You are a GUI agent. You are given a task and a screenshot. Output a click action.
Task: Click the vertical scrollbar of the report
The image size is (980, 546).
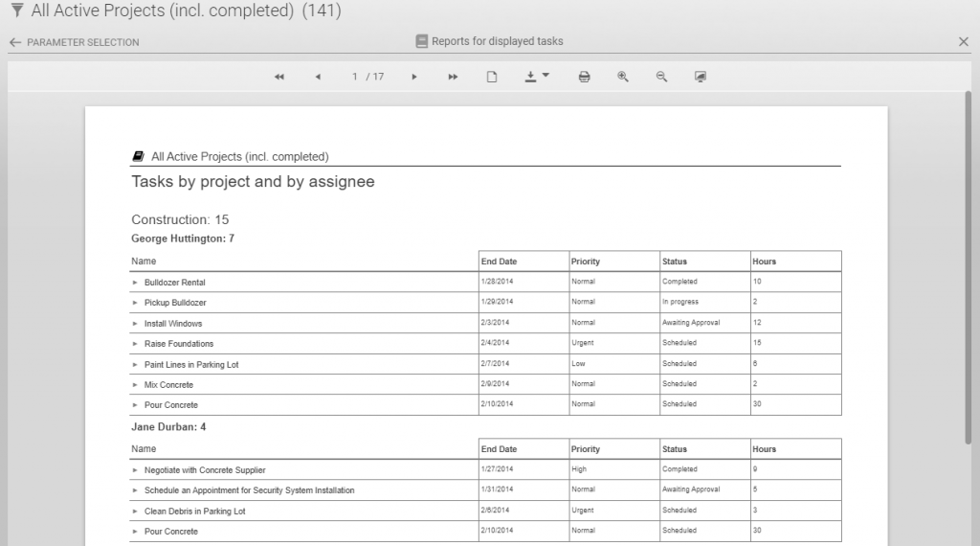969,267
